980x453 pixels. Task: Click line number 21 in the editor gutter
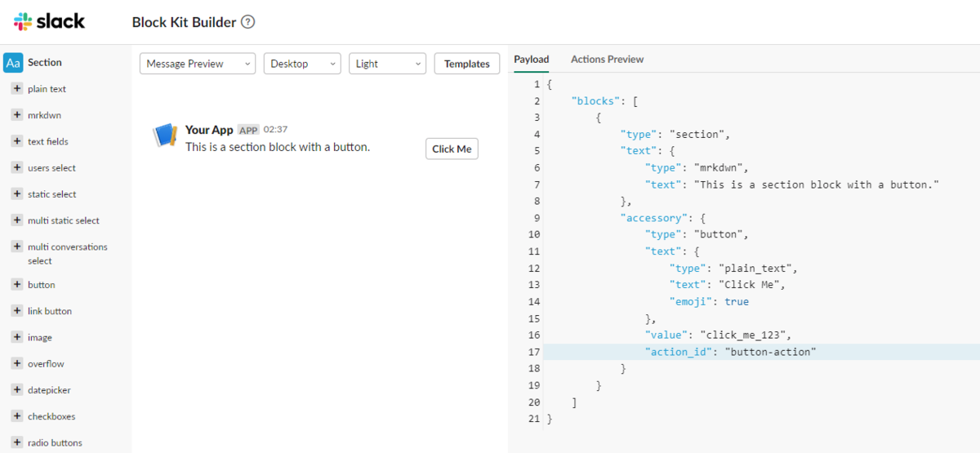click(x=534, y=419)
